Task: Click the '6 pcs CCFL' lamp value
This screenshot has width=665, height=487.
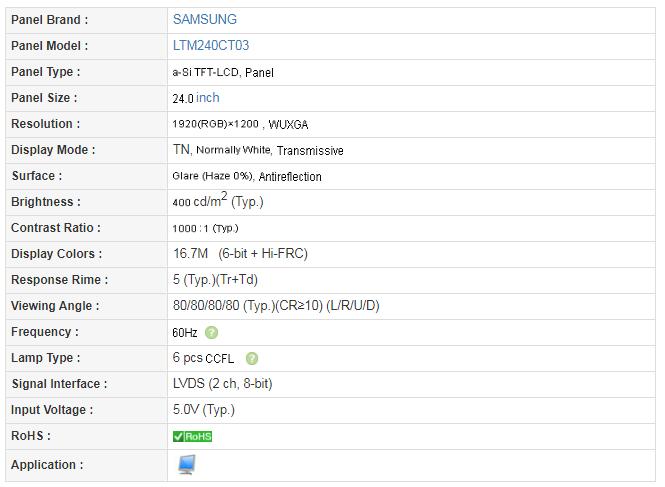Action: coord(203,358)
